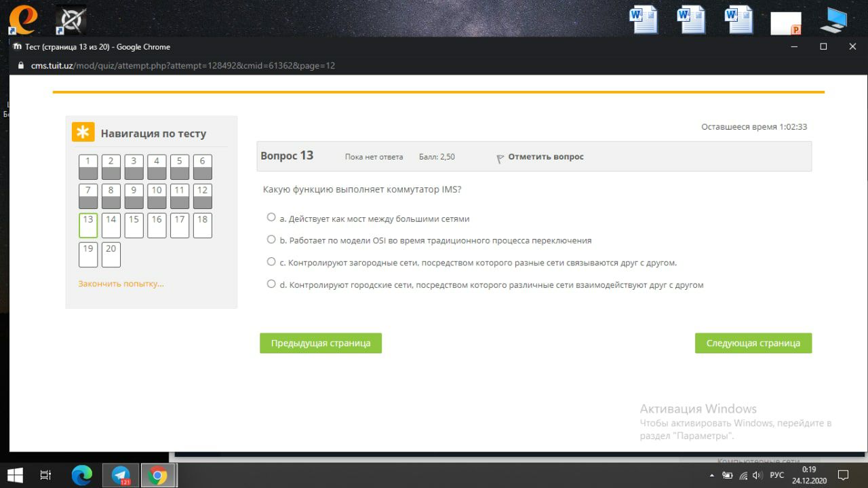This screenshot has height=488, width=868.
Task: Jump to question 15 in navigation
Action: (x=134, y=225)
